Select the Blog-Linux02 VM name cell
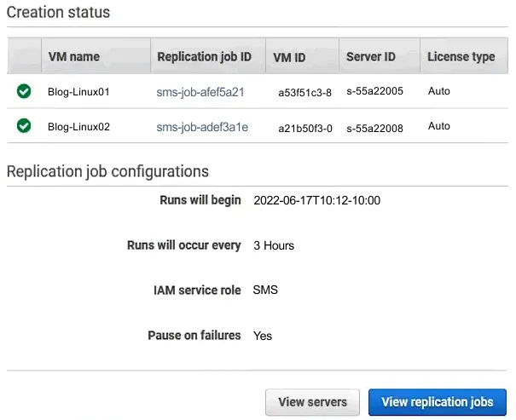Viewport: 516px width, 420px height. (x=79, y=127)
